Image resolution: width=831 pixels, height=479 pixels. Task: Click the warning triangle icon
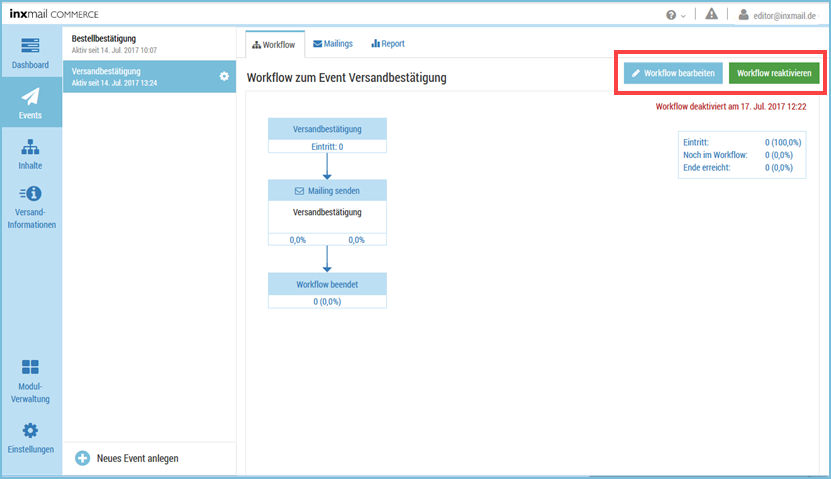click(x=711, y=14)
